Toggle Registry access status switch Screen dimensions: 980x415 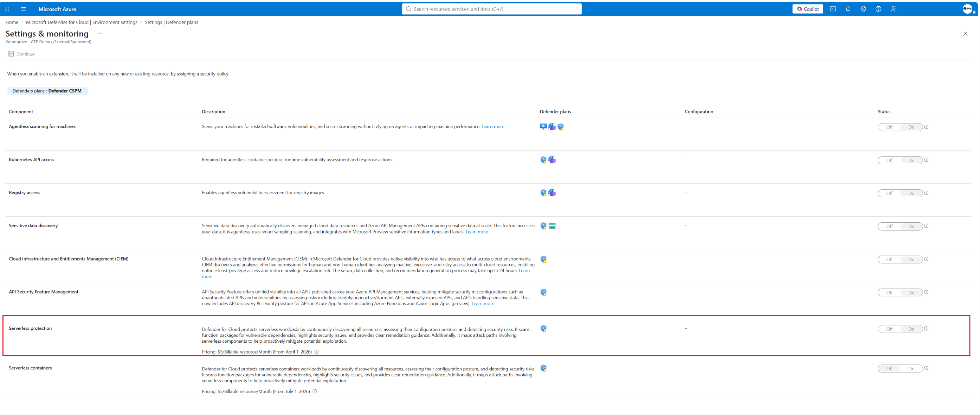point(900,193)
